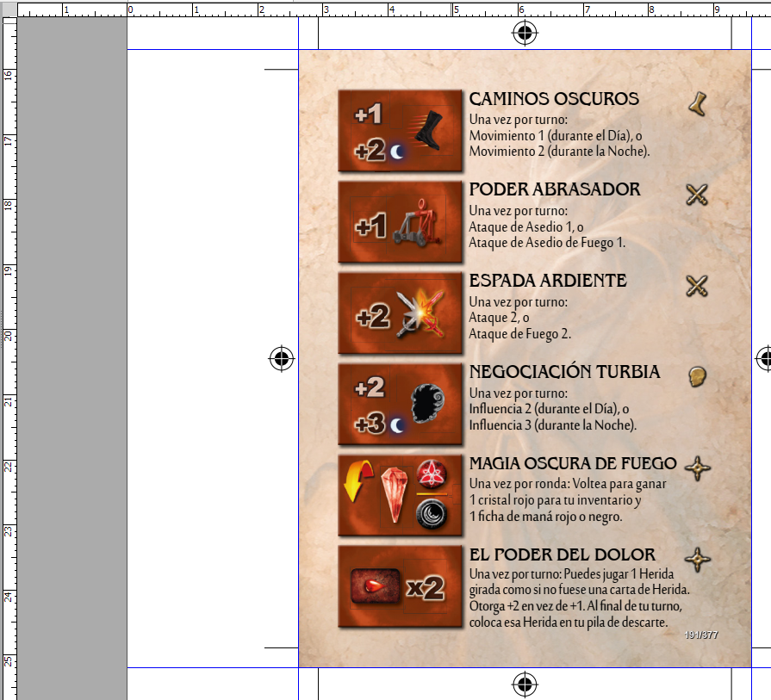Click the vertical ruler at mark 20
The image size is (771, 700).
tap(9, 336)
